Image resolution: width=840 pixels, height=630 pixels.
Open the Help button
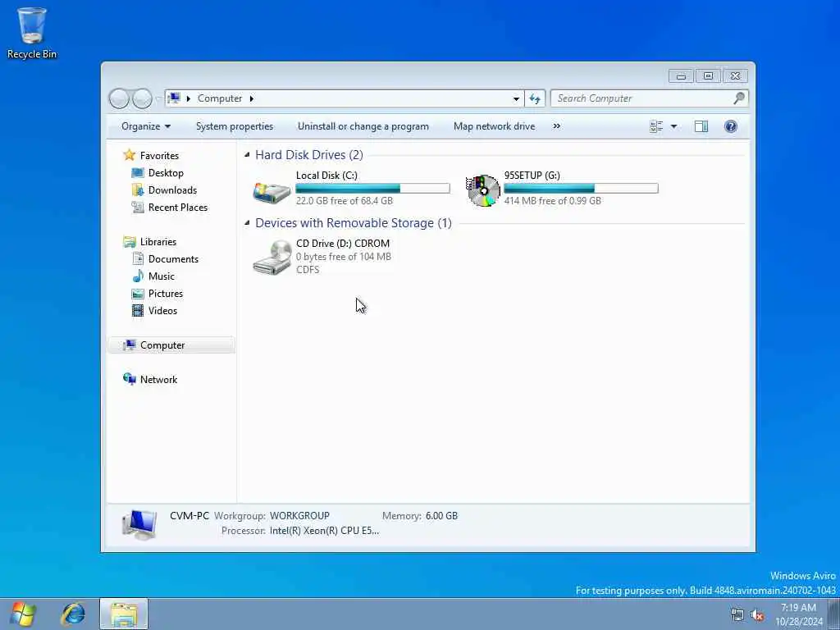731,126
